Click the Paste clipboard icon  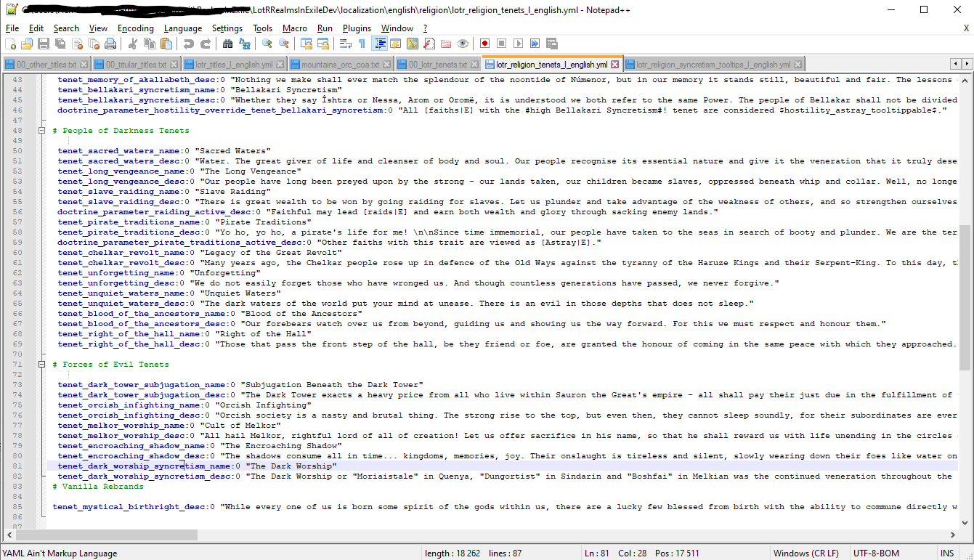(x=166, y=44)
